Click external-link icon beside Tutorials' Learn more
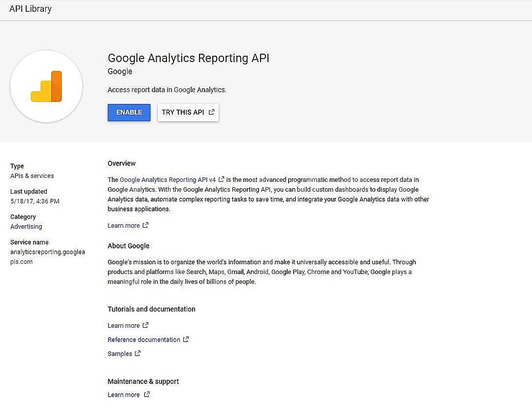 (145, 325)
